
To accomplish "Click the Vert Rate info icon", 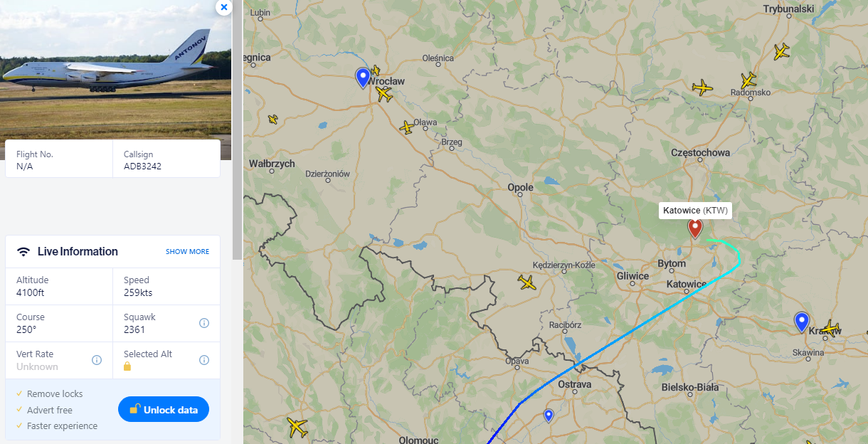I will click(97, 360).
